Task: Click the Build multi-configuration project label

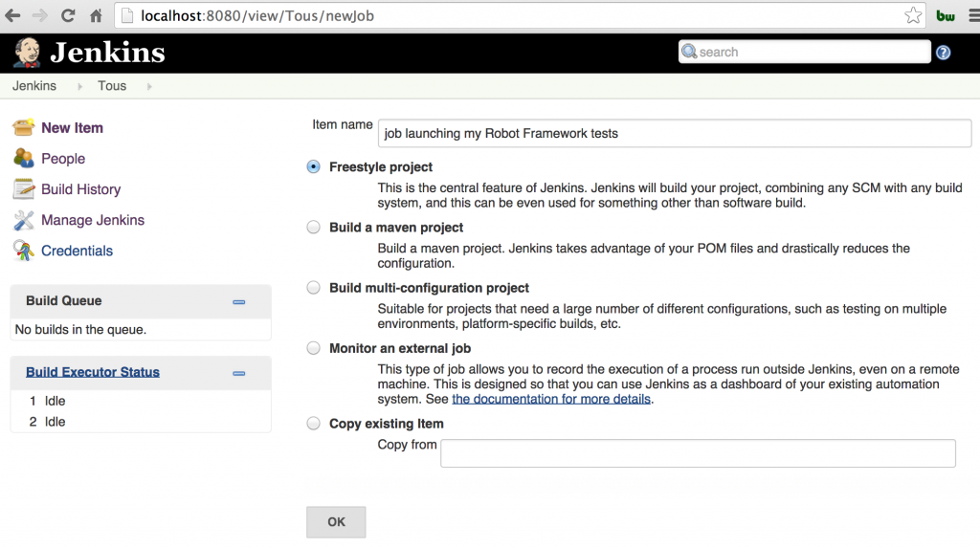Action: (429, 288)
